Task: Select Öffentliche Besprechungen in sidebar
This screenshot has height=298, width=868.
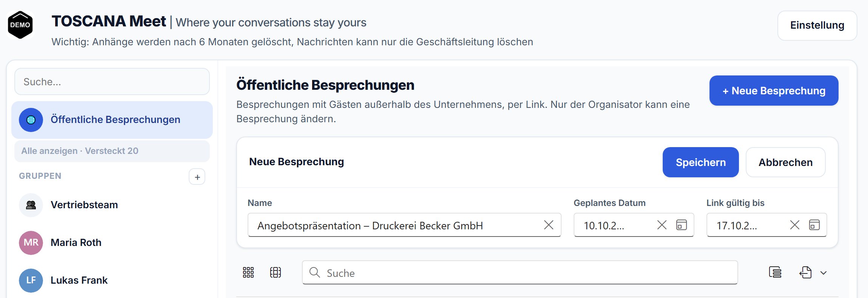Action: (x=112, y=120)
